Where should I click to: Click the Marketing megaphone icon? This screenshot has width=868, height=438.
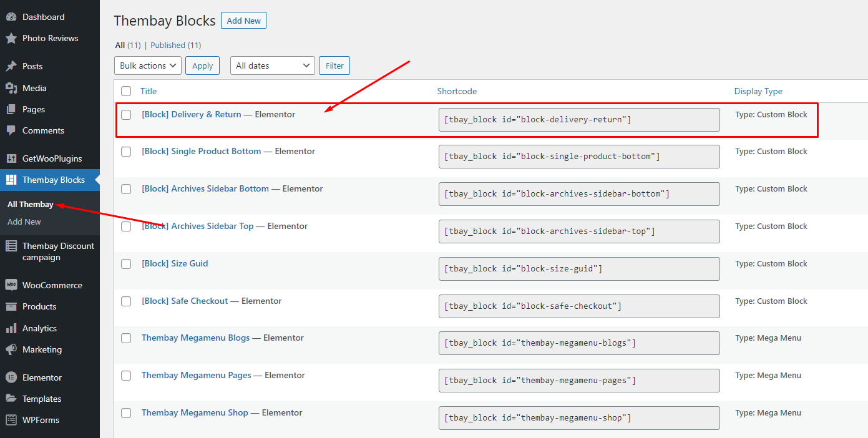(x=11, y=349)
